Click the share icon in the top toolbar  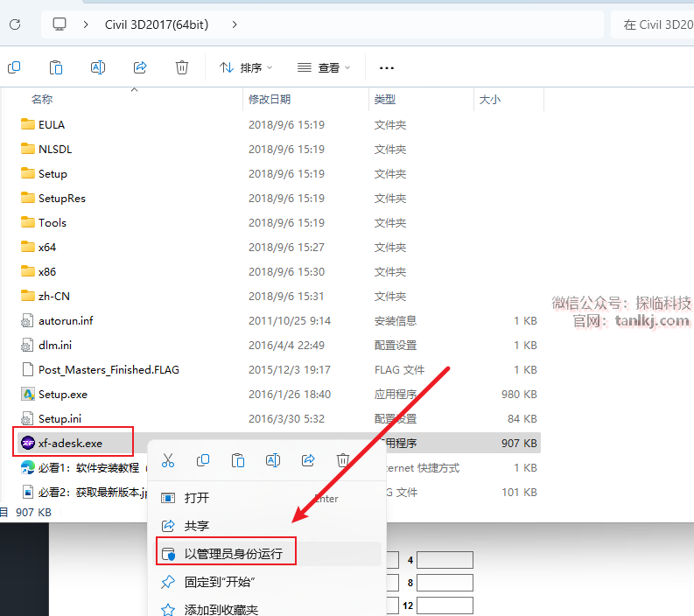tap(140, 67)
